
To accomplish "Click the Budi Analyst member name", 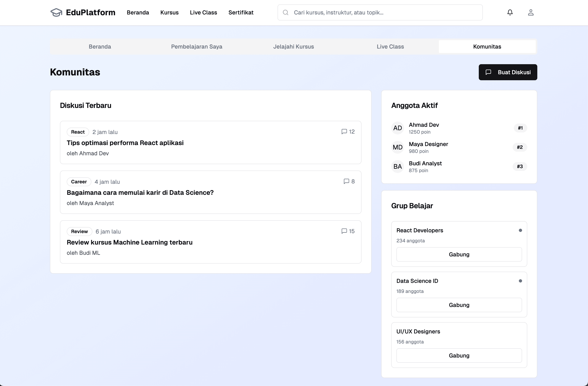I will click(x=425, y=164).
